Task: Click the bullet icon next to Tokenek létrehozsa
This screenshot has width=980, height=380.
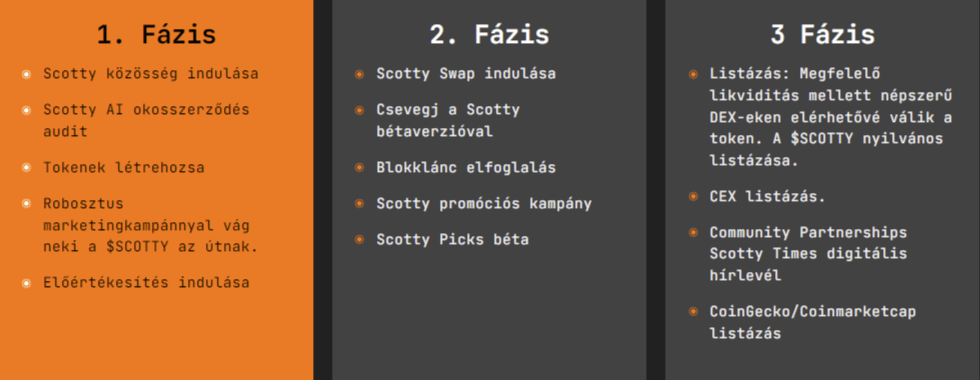Action: click(x=26, y=168)
